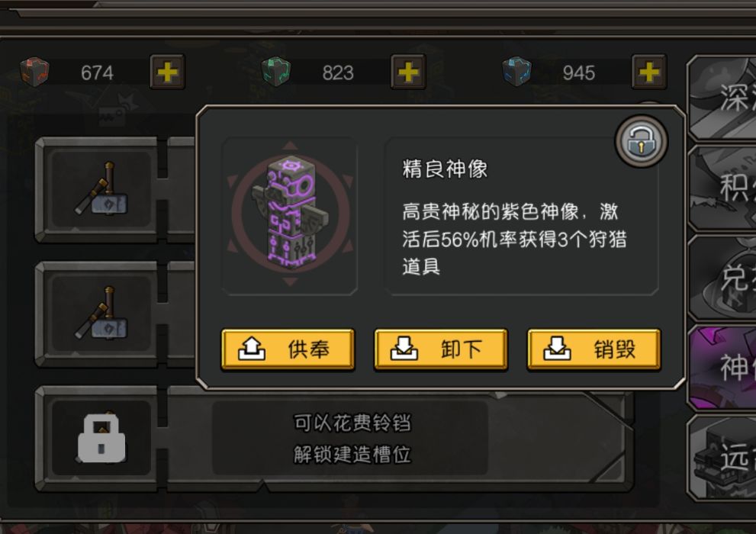756x534 pixels.
Task: Open the 深 tab on the right
Action: pos(722,98)
